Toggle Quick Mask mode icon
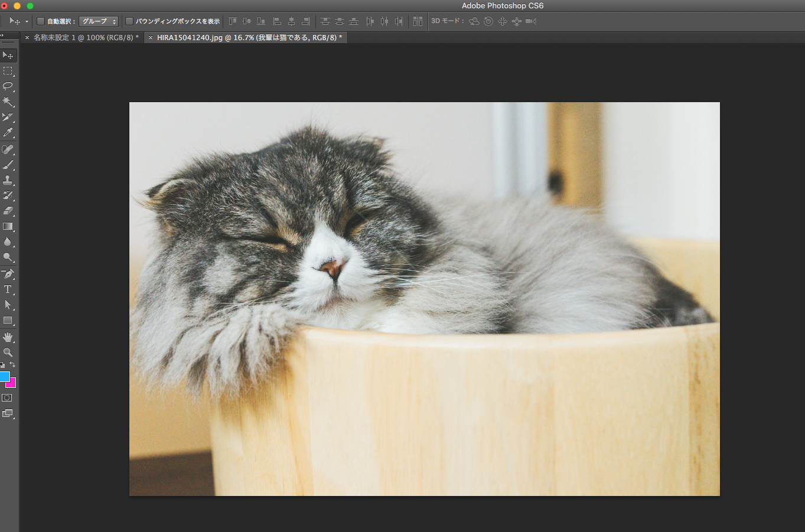Viewport: 805px width, 532px height. (x=7, y=398)
